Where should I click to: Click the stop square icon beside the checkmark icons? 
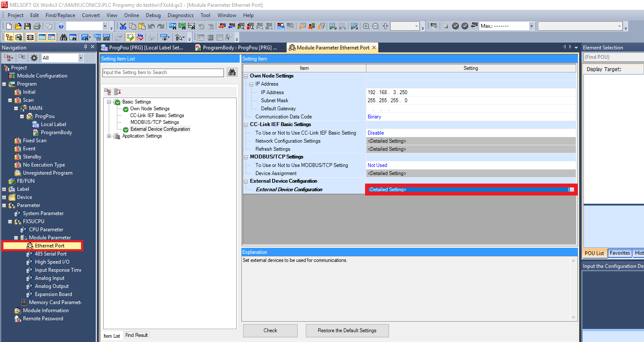click(446, 26)
